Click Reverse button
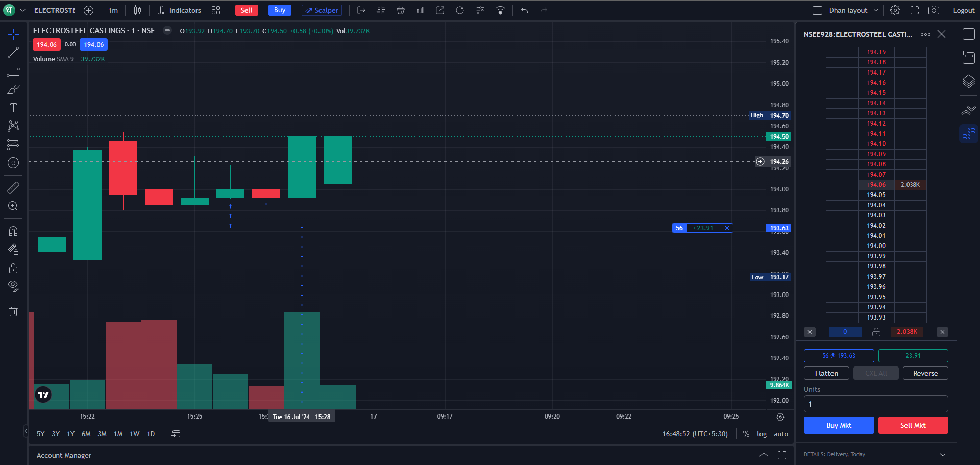The width and height of the screenshot is (980, 465). [x=925, y=373]
